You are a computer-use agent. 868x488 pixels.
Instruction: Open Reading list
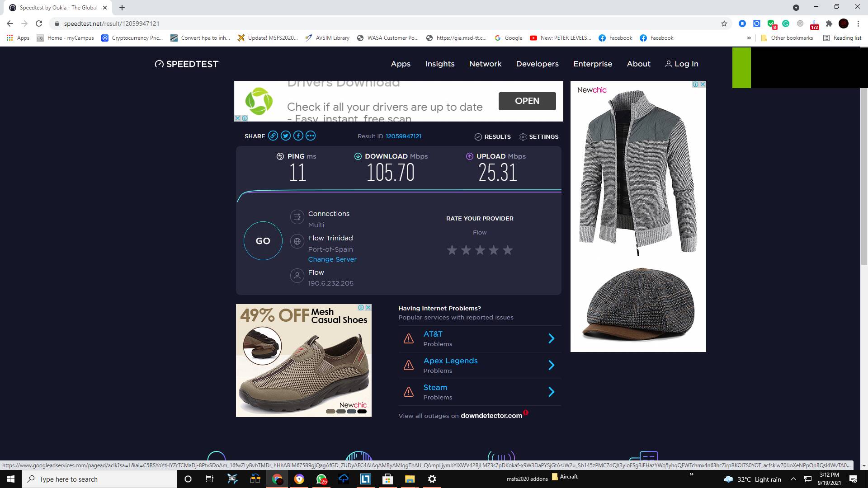point(842,38)
